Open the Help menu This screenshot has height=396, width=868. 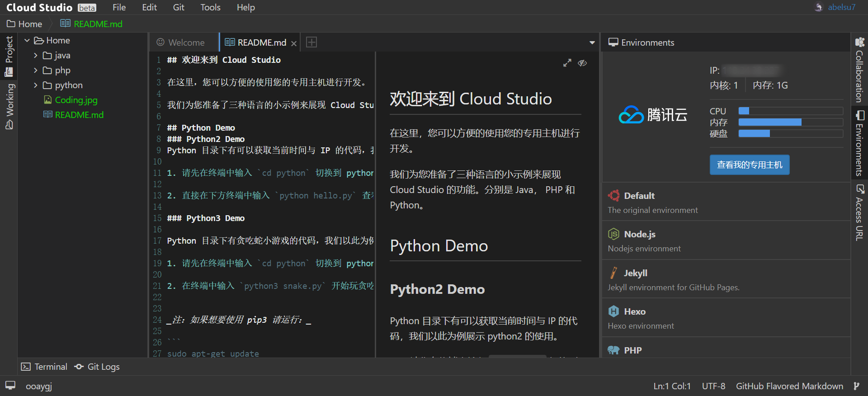click(x=246, y=7)
